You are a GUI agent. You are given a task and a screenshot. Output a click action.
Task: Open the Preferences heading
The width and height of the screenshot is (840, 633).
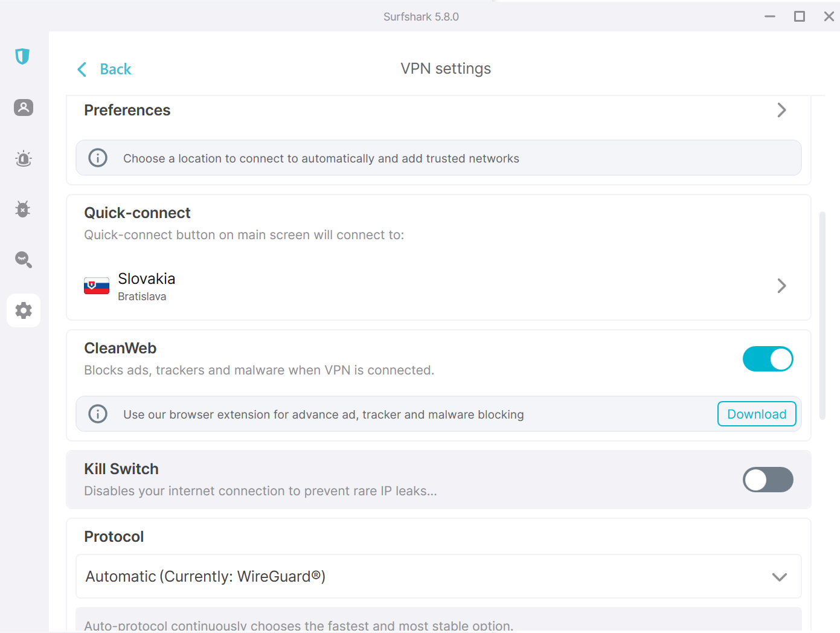tap(127, 111)
